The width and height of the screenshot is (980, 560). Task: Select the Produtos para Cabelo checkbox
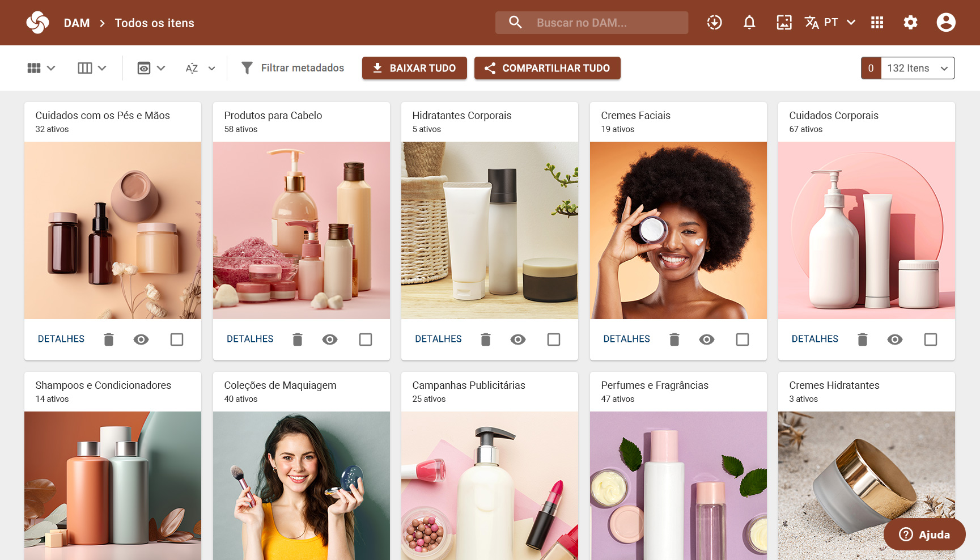tap(366, 340)
